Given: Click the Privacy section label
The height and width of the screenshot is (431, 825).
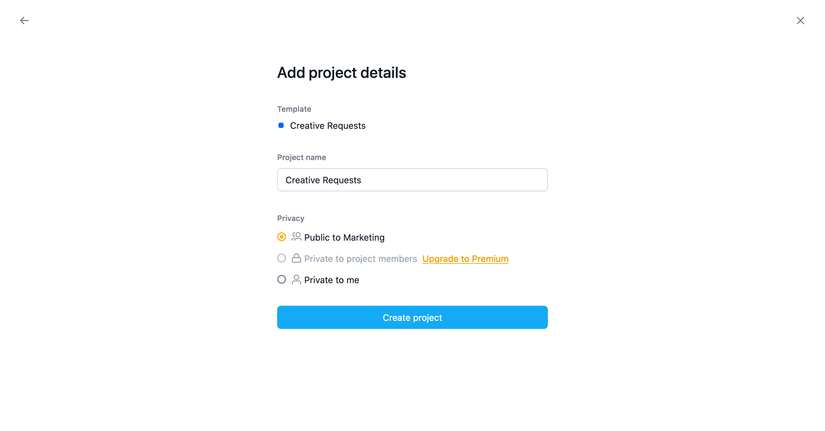Looking at the screenshot, I should pyautogui.click(x=291, y=218).
